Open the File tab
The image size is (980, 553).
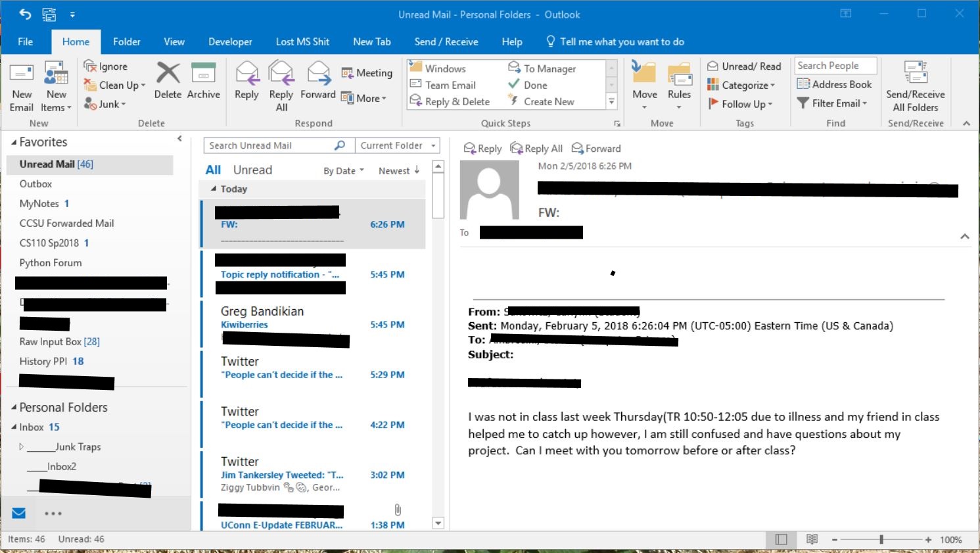coord(26,41)
